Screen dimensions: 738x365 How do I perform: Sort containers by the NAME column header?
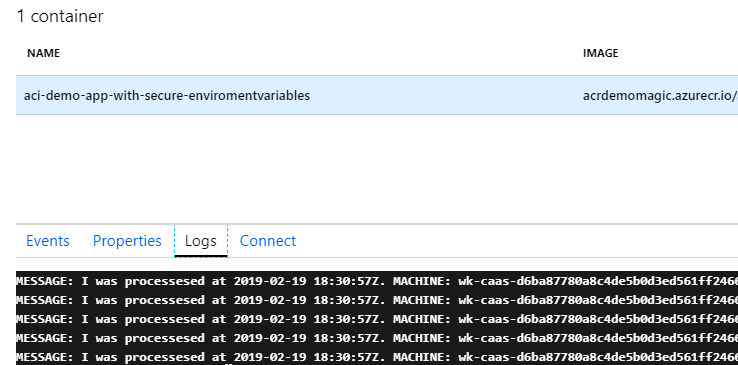pos(43,53)
